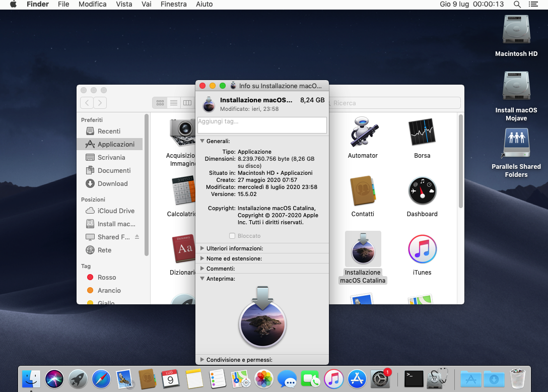
Task: Collapse the Generali section
Action: pyautogui.click(x=202, y=141)
